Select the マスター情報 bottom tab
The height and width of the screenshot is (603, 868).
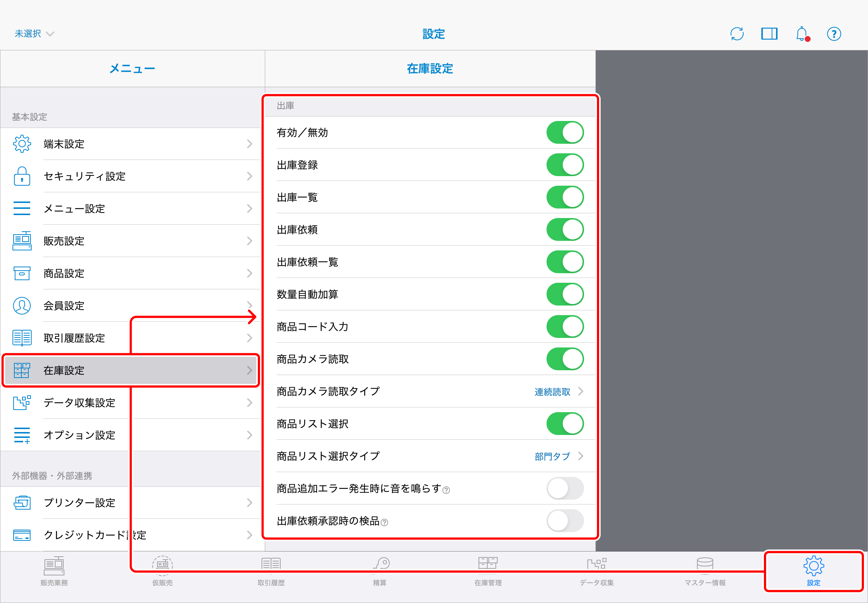(x=705, y=571)
